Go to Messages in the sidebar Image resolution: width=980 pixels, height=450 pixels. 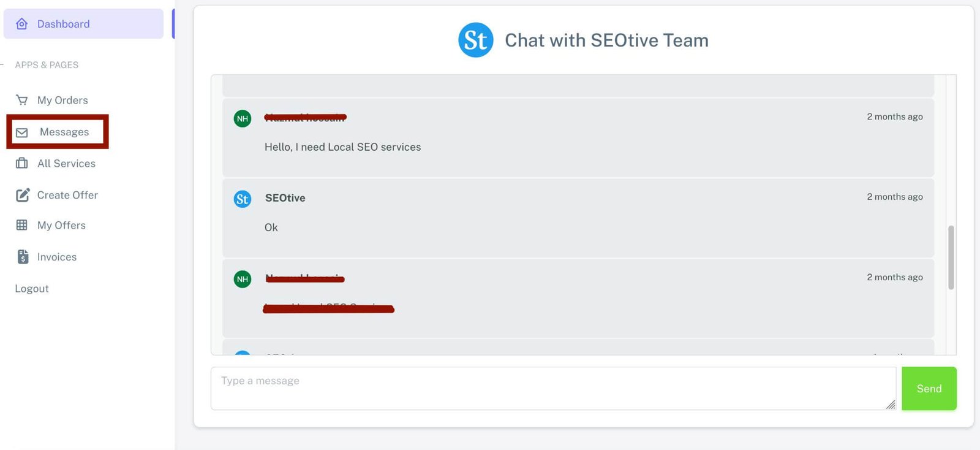(x=64, y=132)
